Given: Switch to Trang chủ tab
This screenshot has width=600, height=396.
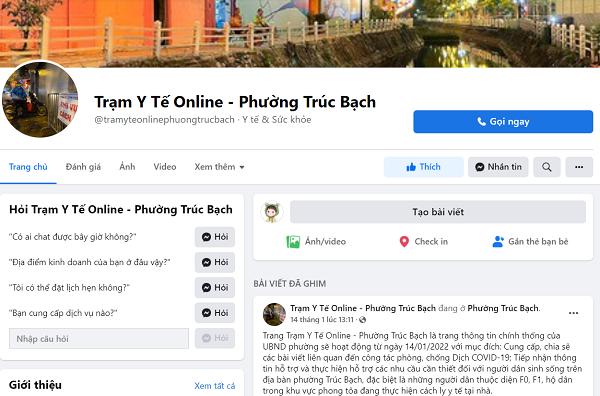Looking at the screenshot, I should pos(28,167).
